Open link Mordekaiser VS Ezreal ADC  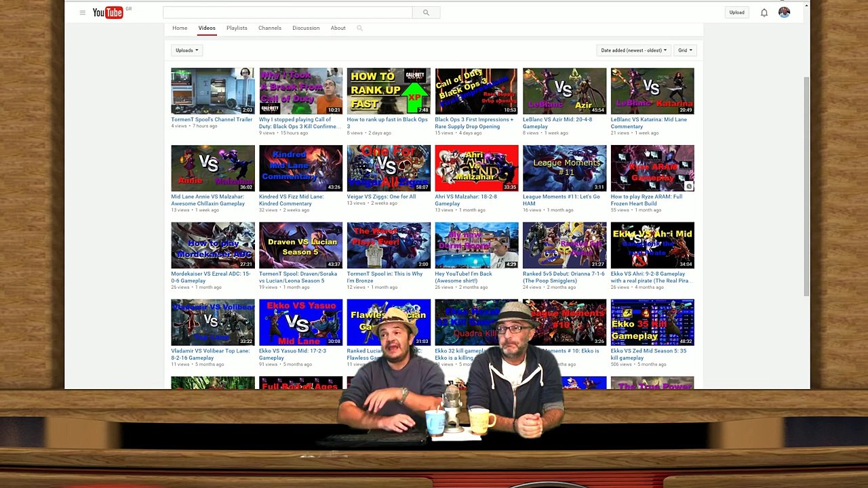click(x=211, y=278)
